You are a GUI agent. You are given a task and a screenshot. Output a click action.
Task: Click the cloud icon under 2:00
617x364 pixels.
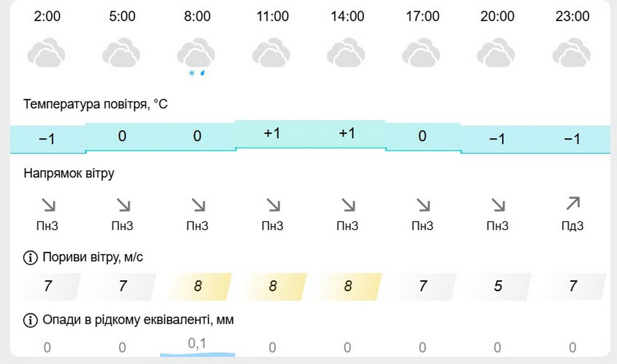[x=46, y=53]
